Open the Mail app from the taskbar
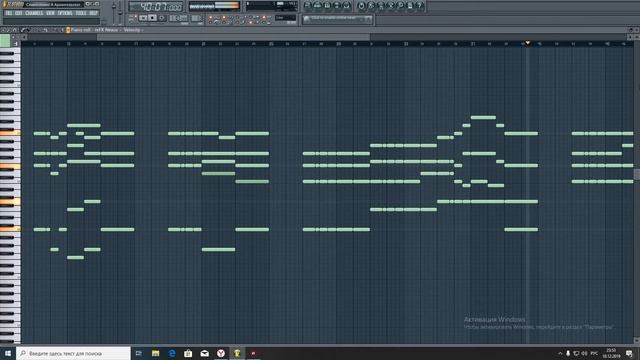Image resolution: width=640 pixels, height=360 pixels. pyautogui.click(x=204, y=353)
